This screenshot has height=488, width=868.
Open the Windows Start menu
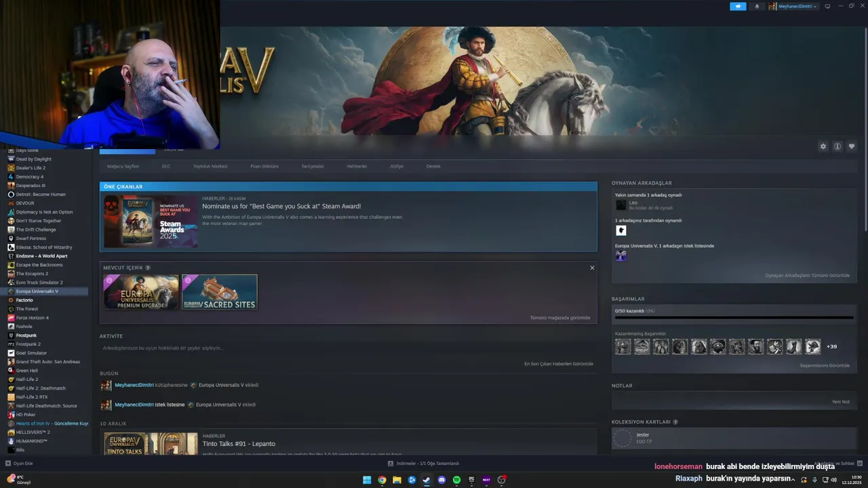pyautogui.click(x=367, y=480)
